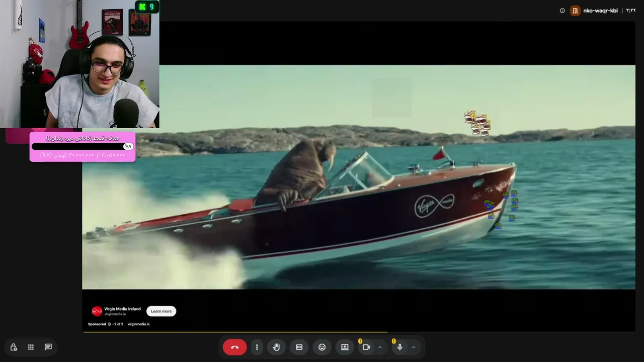Click the orange door icon beside the meeting code
The image size is (644, 362).
pyautogui.click(x=575, y=11)
